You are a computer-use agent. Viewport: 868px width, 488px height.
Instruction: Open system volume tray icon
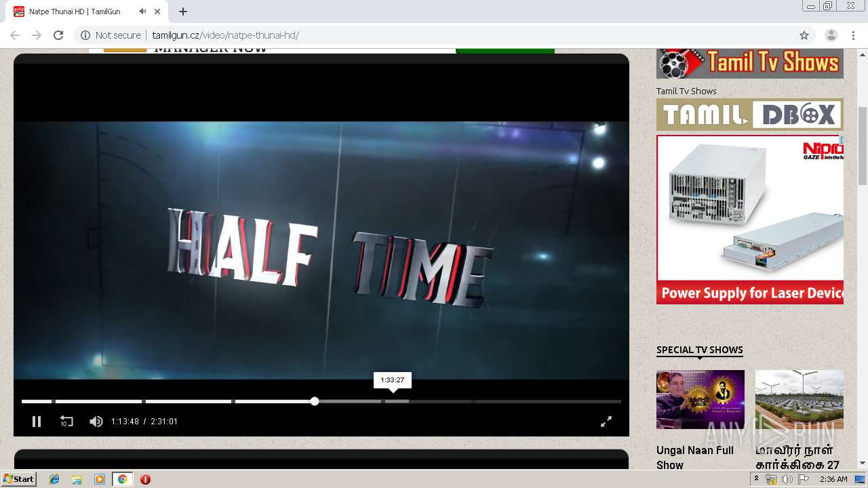[x=787, y=479]
